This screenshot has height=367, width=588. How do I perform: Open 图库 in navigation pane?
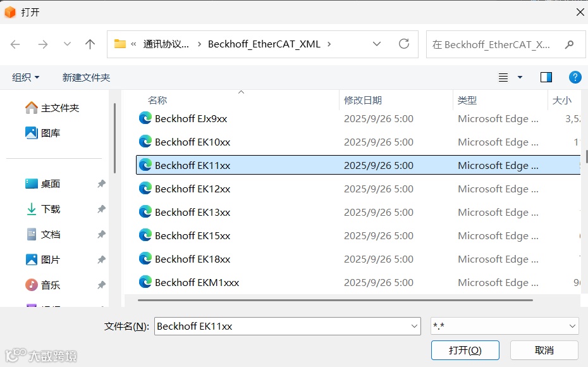pos(43,133)
